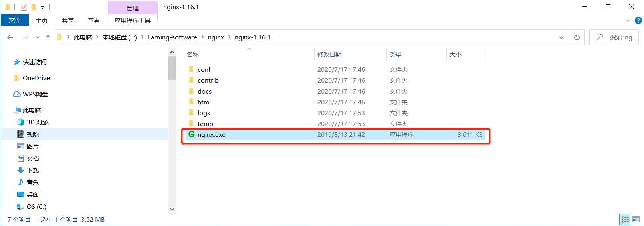Viewport: 644px width, 226px height.
Task: Expand the chevron after nginx breadcrumb
Action: [x=230, y=37]
